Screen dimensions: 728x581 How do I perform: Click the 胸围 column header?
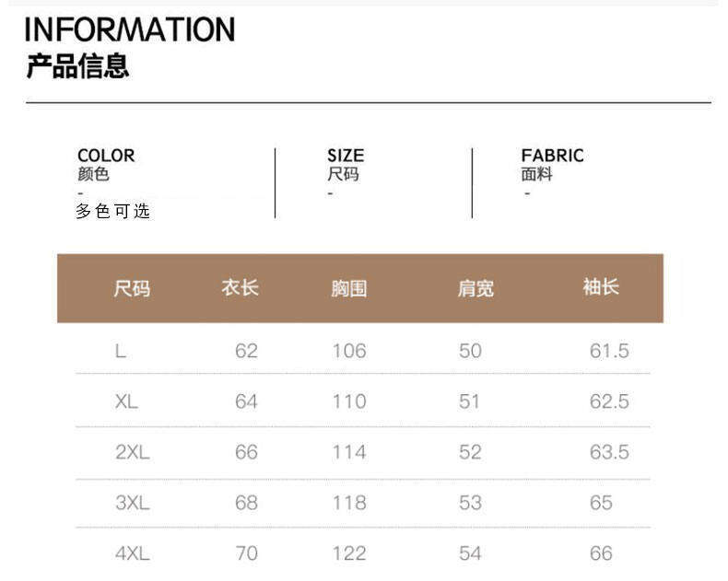click(349, 289)
